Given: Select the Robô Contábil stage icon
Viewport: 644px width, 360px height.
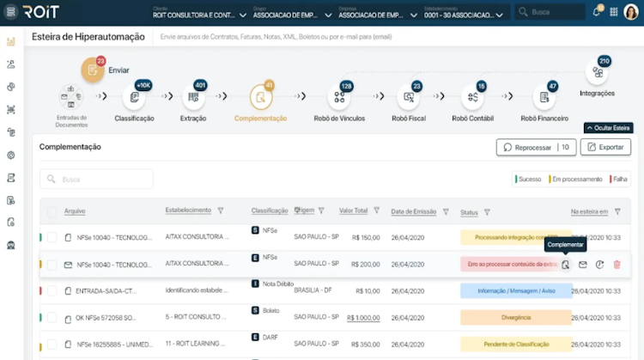Looking at the screenshot, I should (473, 97).
